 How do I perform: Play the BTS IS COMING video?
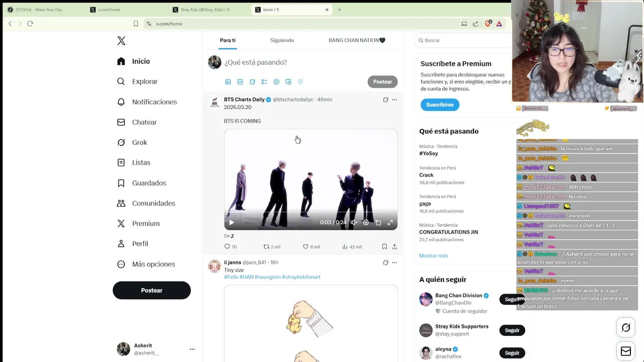231,222
